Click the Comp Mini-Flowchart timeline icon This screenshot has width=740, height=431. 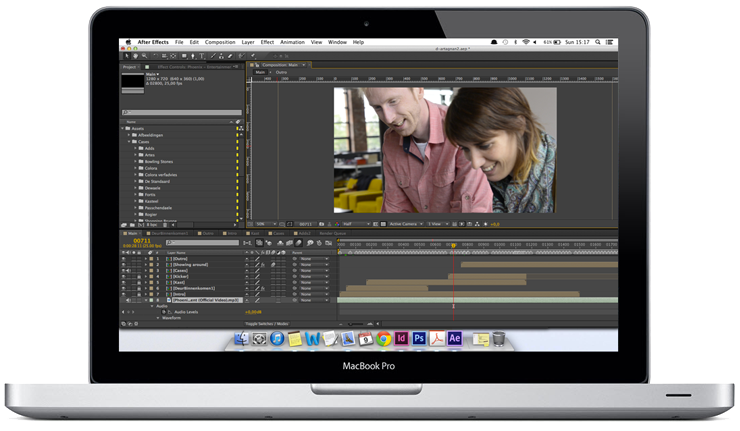[x=247, y=243]
